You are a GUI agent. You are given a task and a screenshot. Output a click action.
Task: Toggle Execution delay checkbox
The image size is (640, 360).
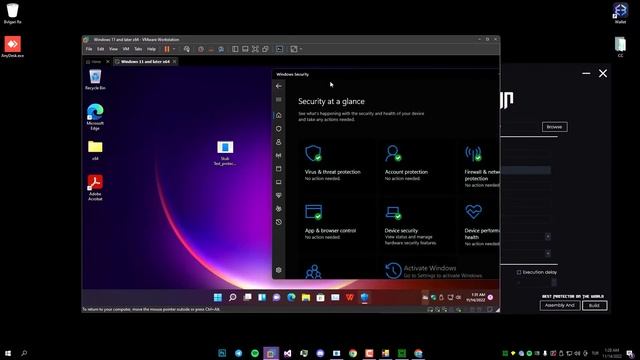click(x=519, y=272)
